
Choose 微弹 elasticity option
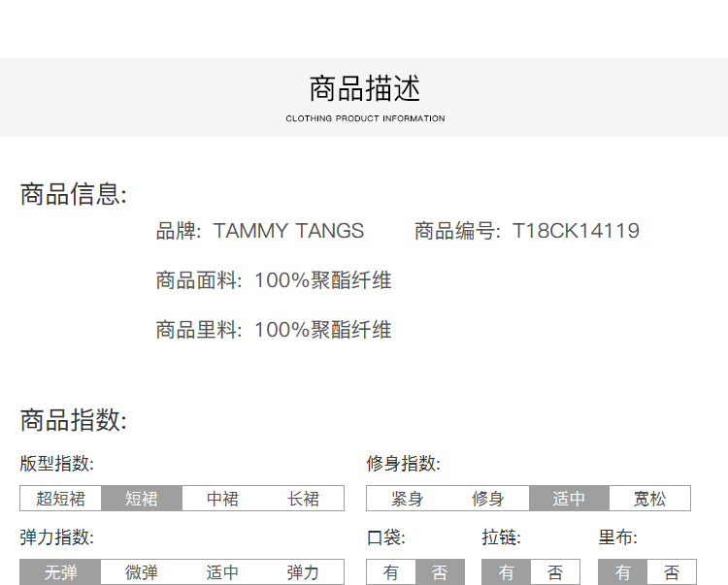pos(141,572)
